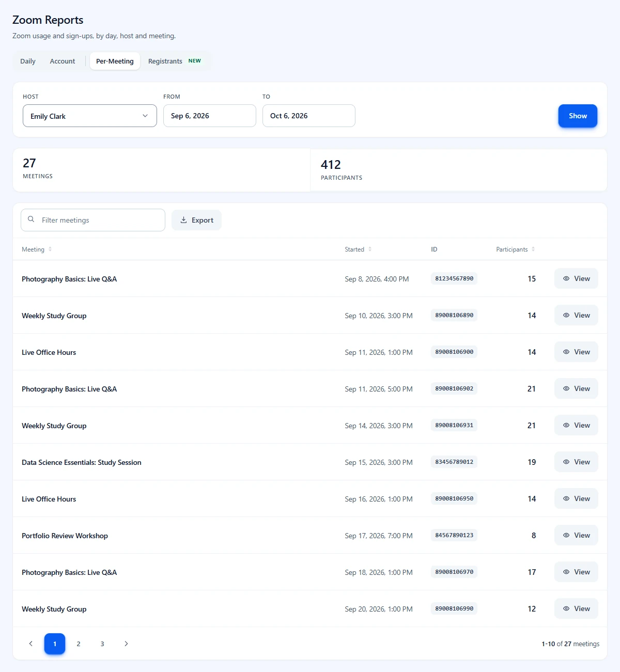Switch to the Account tab
The width and height of the screenshot is (620, 672).
(x=63, y=61)
